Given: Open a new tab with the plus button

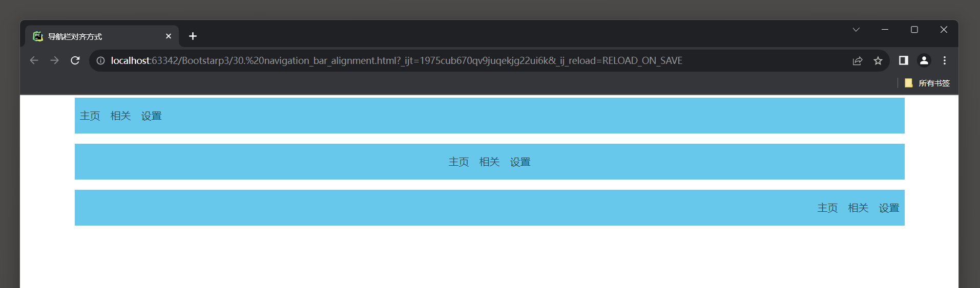Looking at the screenshot, I should pos(193,36).
